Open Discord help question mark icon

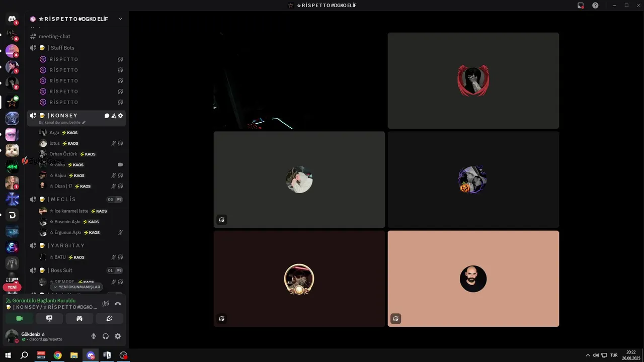595,5
